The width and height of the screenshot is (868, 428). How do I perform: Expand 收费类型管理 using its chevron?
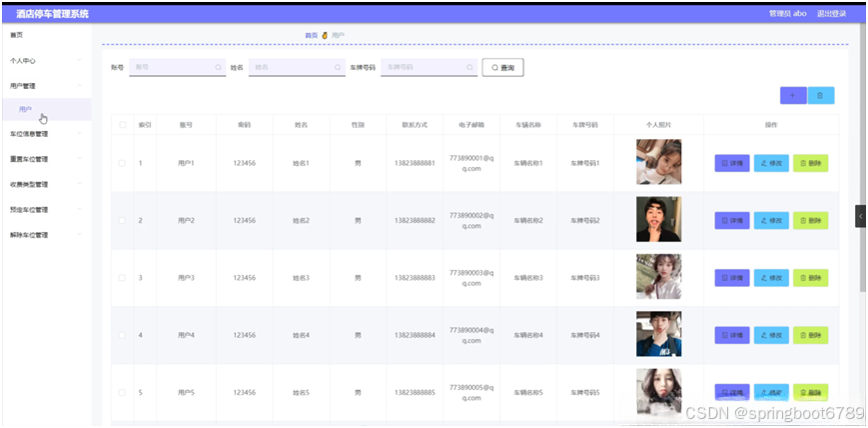pos(80,184)
